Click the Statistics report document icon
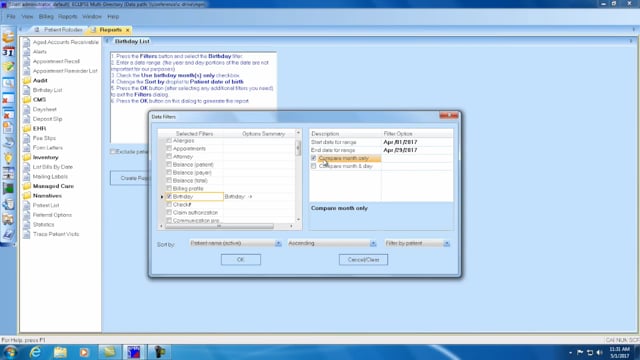This screenshot has height=360, width=640. (27, 224)
